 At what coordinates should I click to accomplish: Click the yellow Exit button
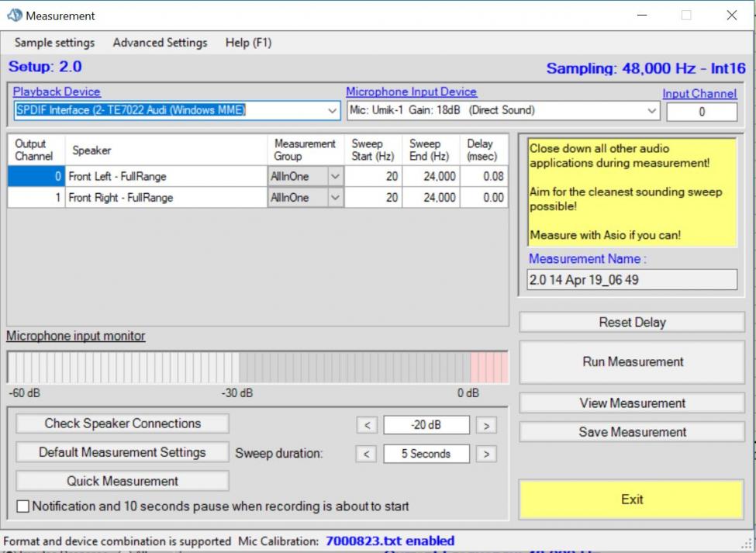[x=631, y=499]
